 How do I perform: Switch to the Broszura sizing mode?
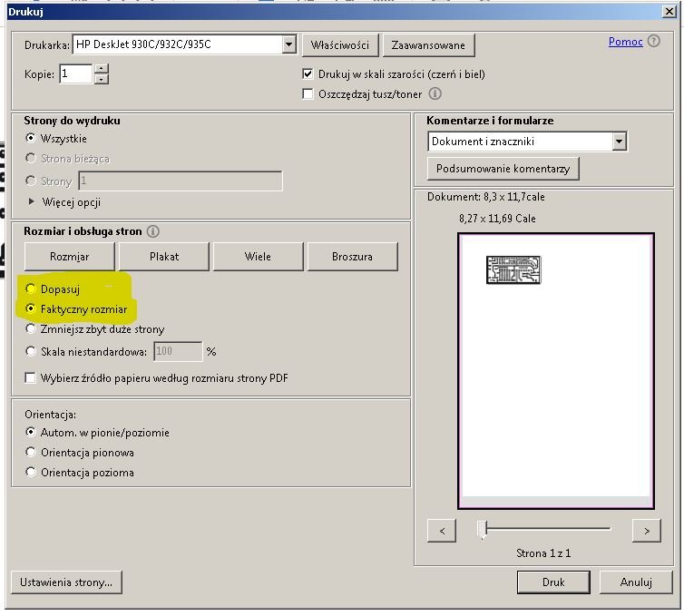353,257
